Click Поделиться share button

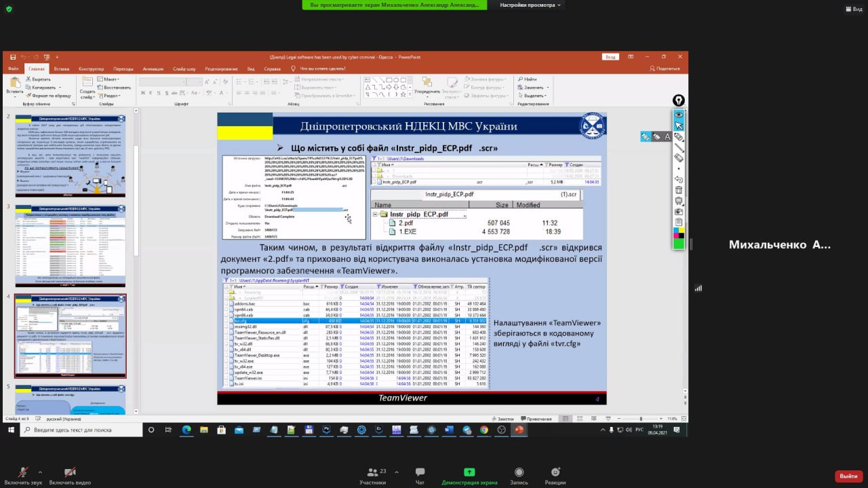coord(665,69)
